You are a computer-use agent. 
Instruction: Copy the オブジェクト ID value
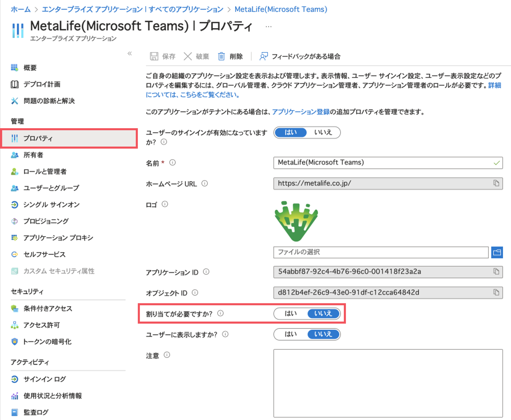coord(496,292)
